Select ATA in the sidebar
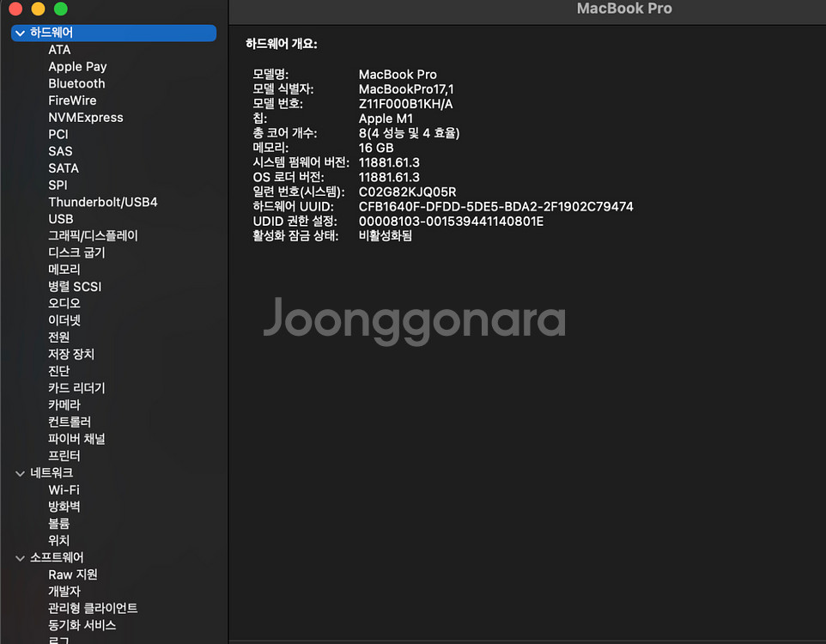 [59, 50]
